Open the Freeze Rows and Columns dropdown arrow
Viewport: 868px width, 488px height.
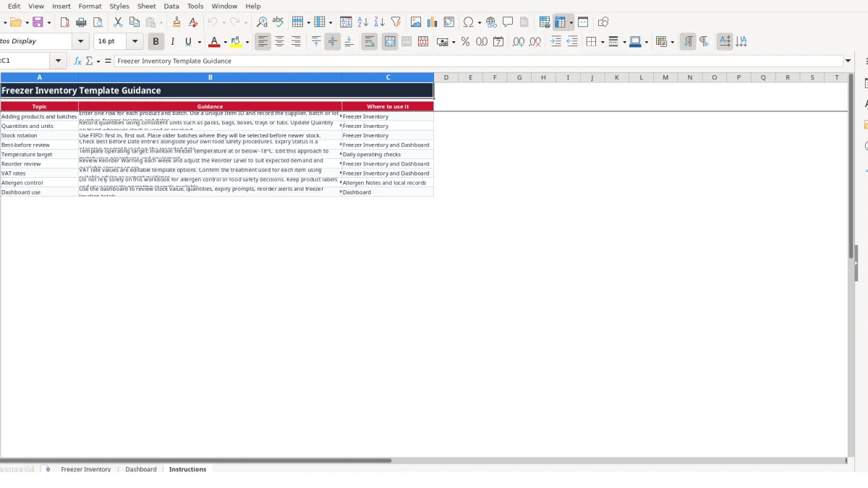point(571,22)
